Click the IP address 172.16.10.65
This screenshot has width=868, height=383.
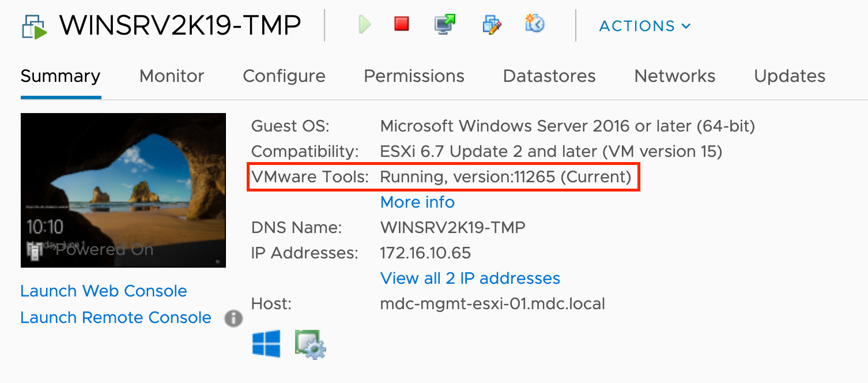pos(425,253)
